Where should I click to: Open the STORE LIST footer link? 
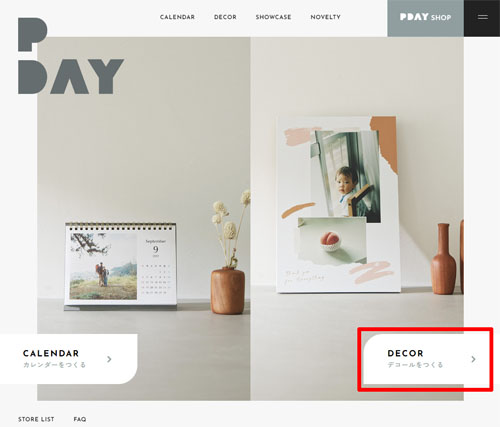click(36, 419)
